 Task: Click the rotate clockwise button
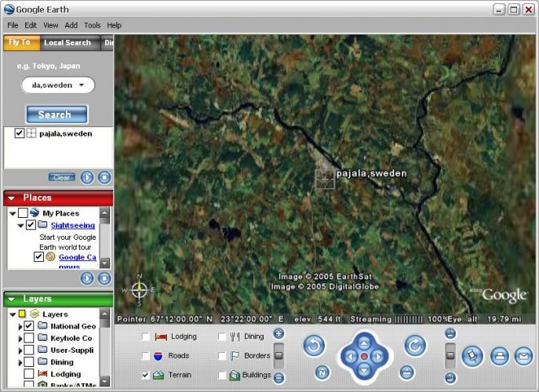pos(415,345)
